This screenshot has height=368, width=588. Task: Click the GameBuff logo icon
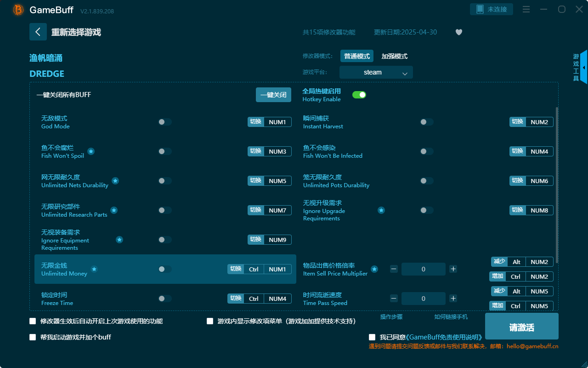(x=18, y=10)
